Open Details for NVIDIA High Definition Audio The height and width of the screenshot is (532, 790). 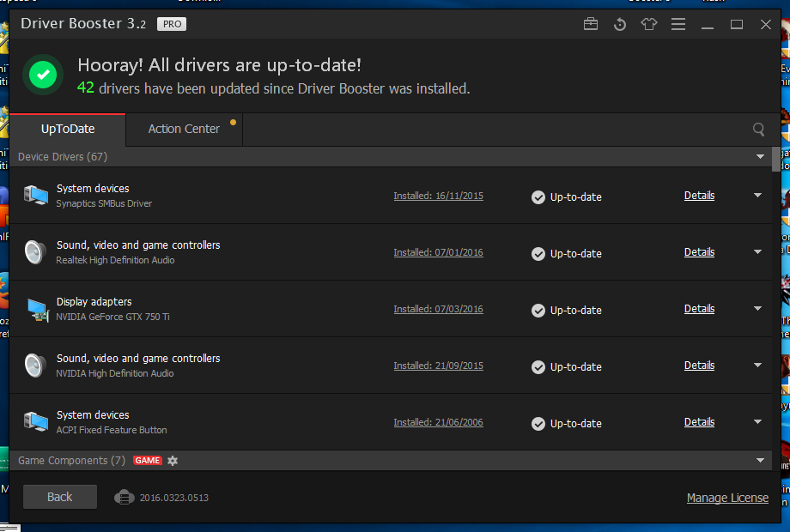pos(699,365)
